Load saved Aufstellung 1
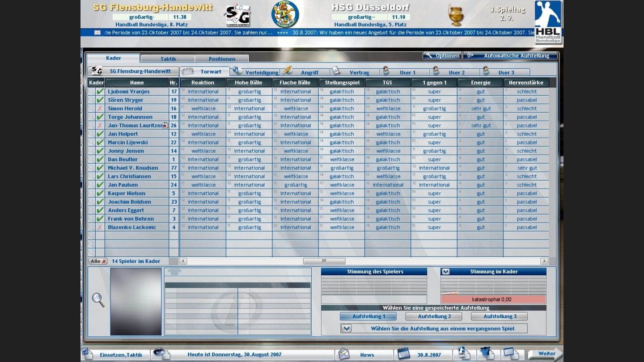This screenshot has width=644, height=362. [x=368, y=316]
